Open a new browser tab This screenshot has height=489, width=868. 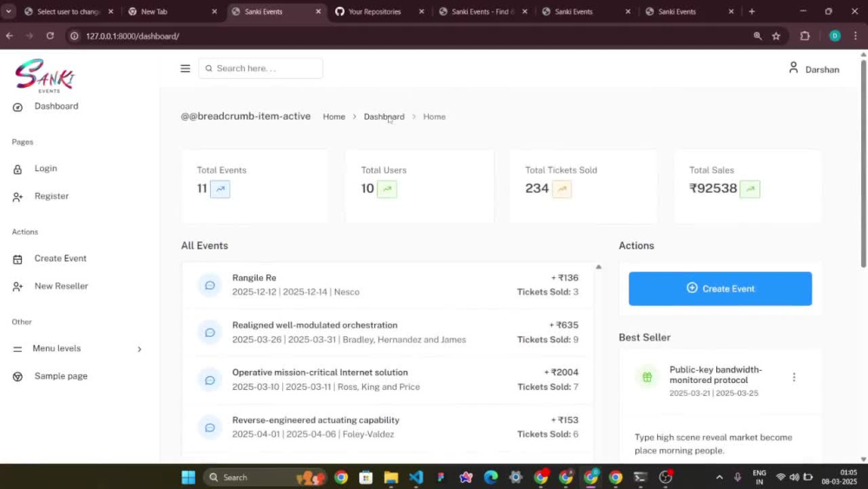tap(752, 11)
